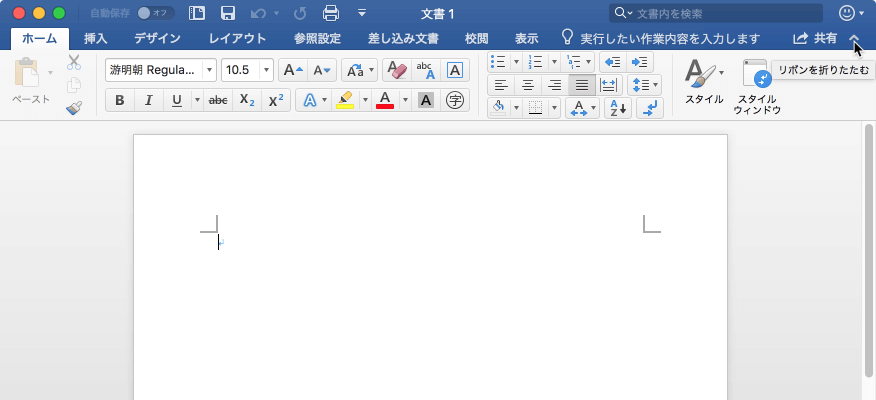This screenshot has height=400, width=876.
Task: Expand underline style dropdown arrow
Action: pyautogui.click(x=197, y=101)
